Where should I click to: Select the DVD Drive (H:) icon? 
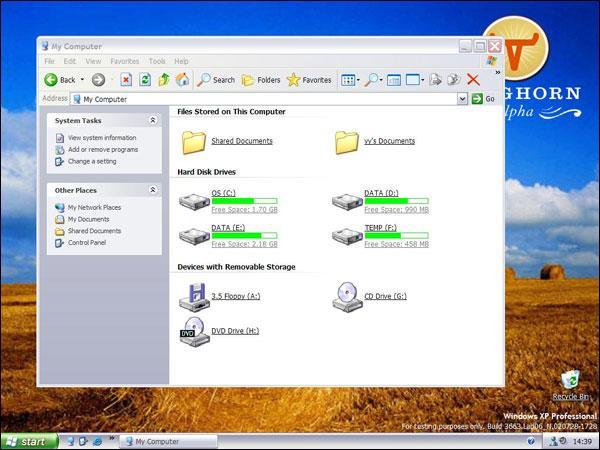click(x=194, y=331)
